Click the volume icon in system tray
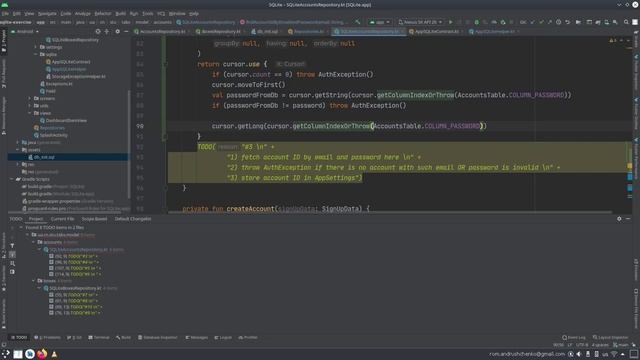The image size is (640, 360). 579,354
